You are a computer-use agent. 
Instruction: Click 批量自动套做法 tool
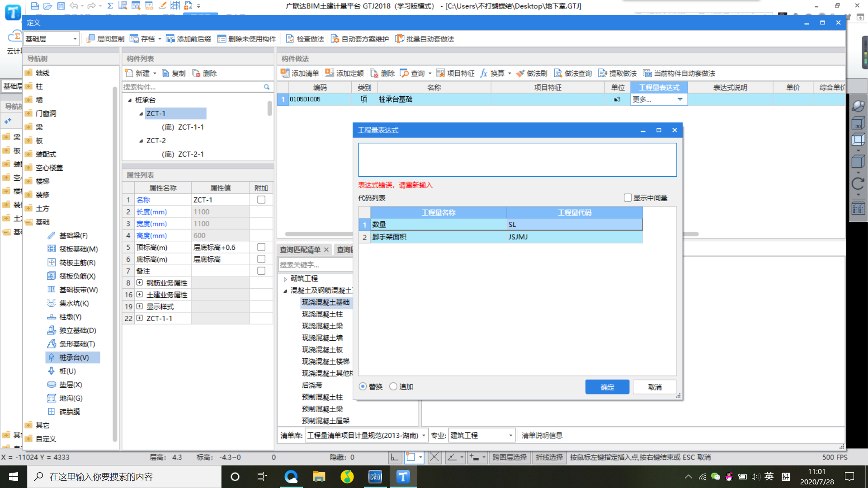point(425,39)
